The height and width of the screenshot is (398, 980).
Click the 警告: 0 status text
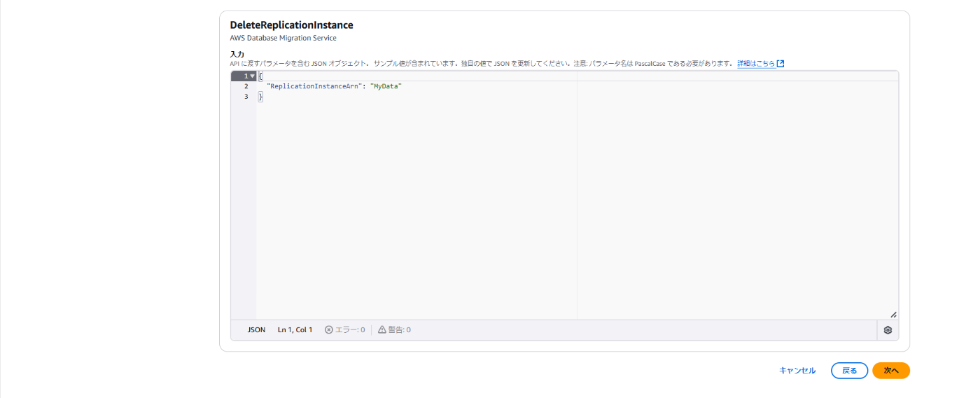pyautogui.click(x=400, y=329)
